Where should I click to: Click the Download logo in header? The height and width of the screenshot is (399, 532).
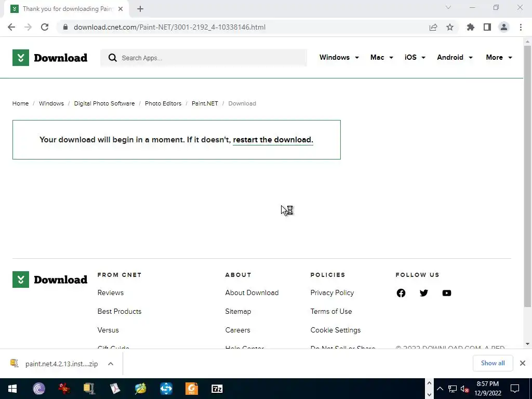[x=50, y=58]
